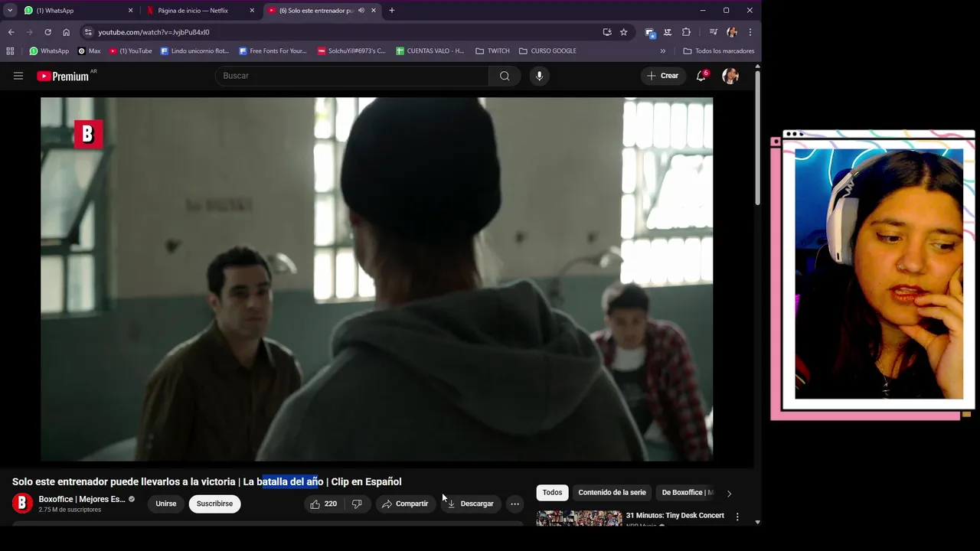Open Free Fonts For Your... bookmark

click(273, 51)
